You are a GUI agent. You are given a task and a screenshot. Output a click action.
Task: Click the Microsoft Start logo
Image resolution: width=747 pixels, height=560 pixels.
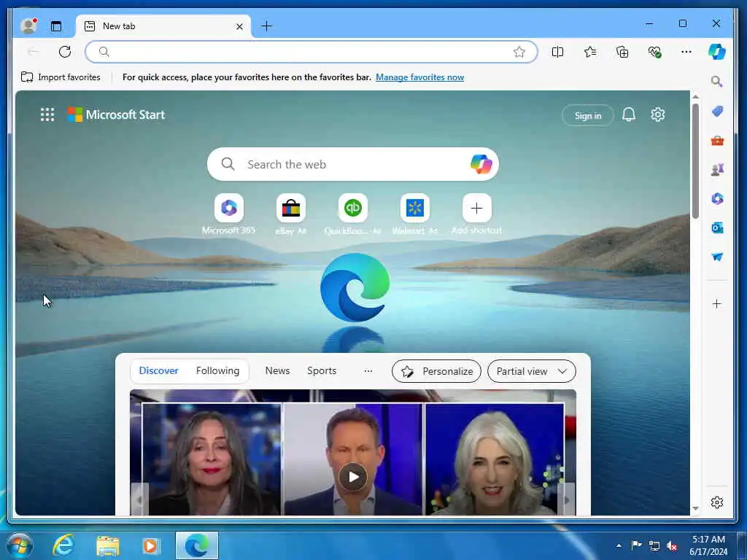coord(116,114)
